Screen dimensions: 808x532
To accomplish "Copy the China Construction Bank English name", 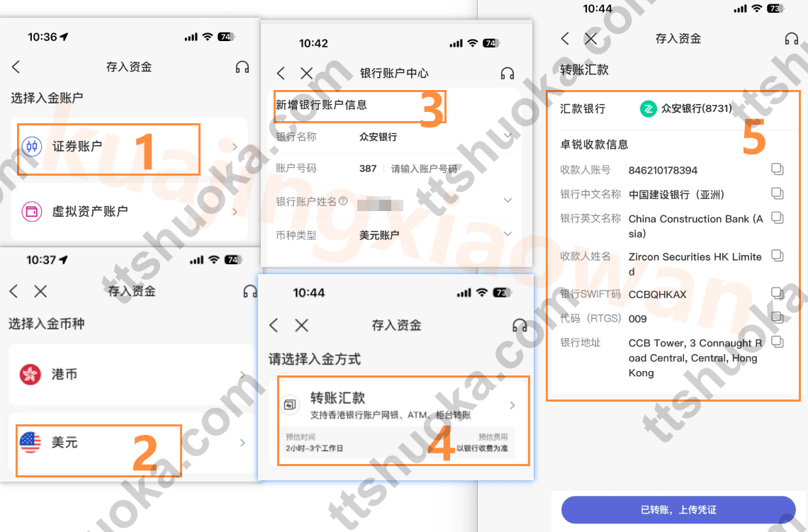I will tap(777, 217).
